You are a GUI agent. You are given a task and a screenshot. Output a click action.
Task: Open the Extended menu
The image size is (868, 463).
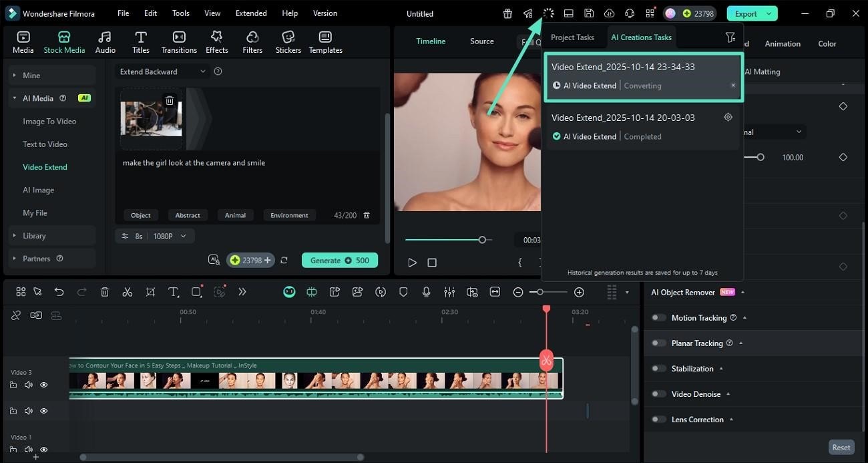click(x=251, y=13)
